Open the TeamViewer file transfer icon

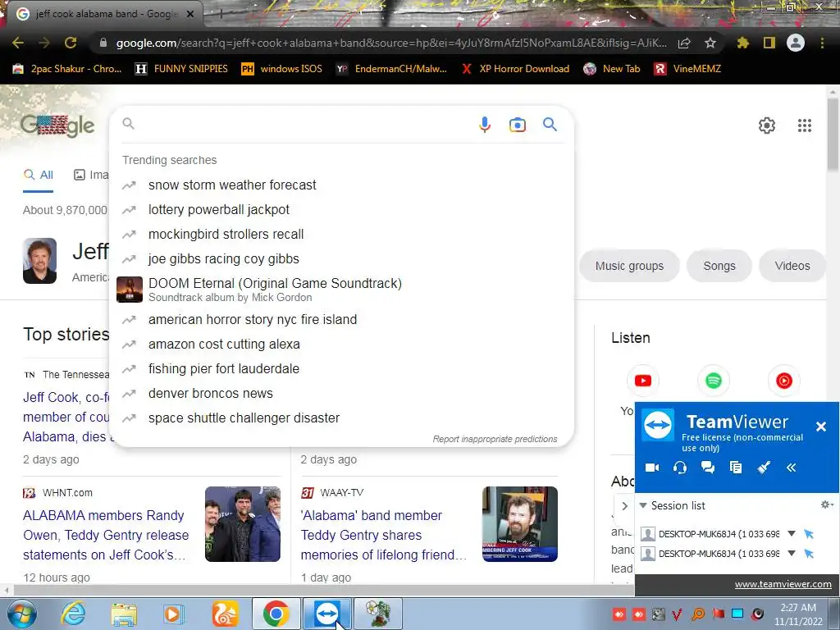click(x=736, y=468)
